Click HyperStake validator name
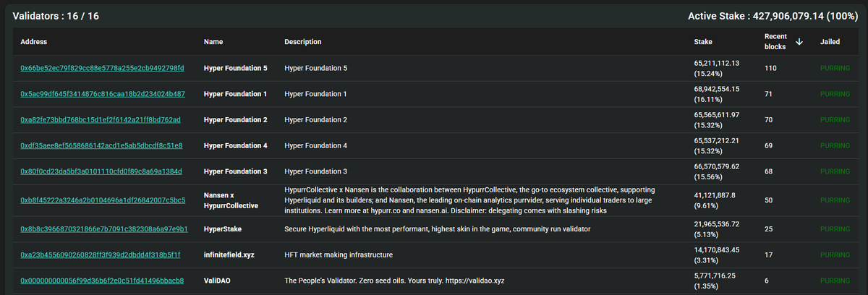Screen dimensions: 868x295 tap(223, 228)
